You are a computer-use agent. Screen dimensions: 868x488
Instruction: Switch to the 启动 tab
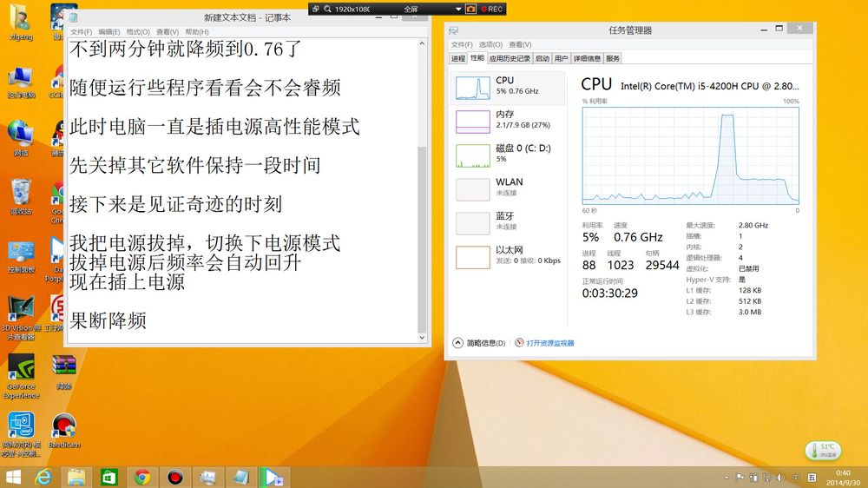pos(542,58)
